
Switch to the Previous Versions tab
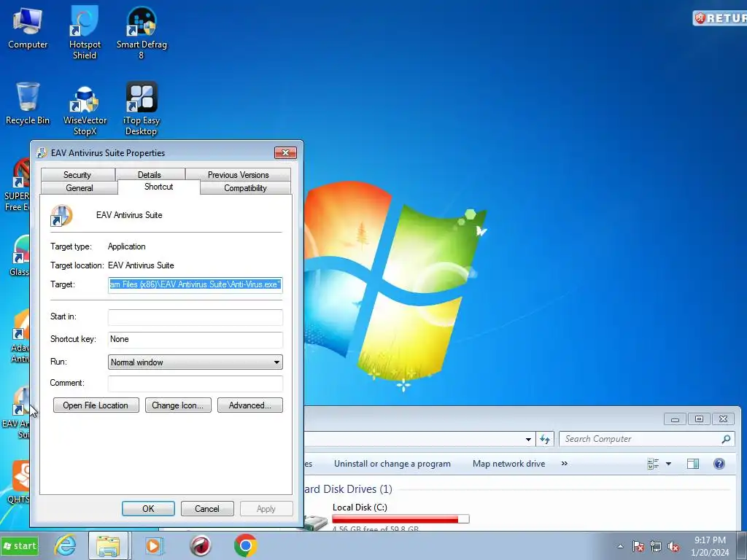pyautogui.click(x=239, y=175)
